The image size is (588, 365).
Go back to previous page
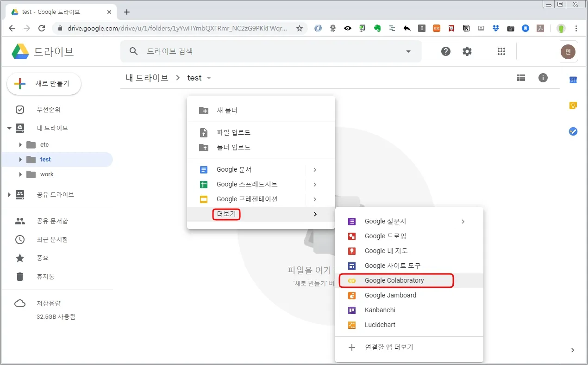click(12, 28)
